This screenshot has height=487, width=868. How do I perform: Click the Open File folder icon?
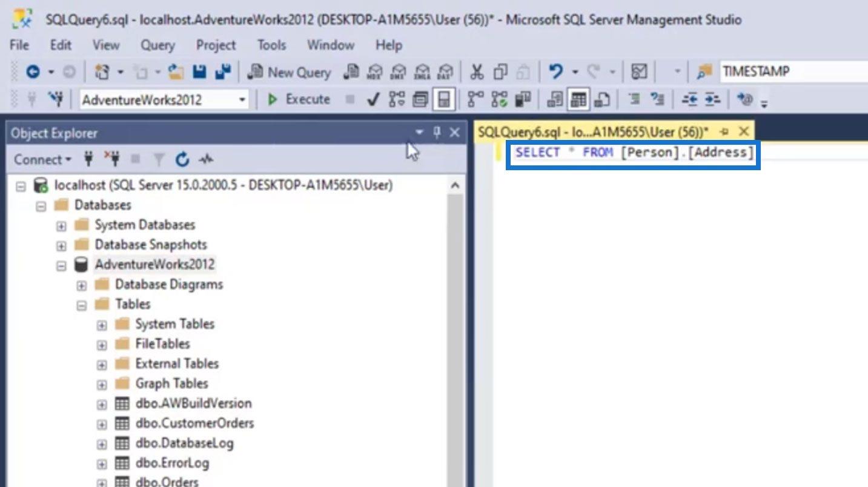(176, 72)
